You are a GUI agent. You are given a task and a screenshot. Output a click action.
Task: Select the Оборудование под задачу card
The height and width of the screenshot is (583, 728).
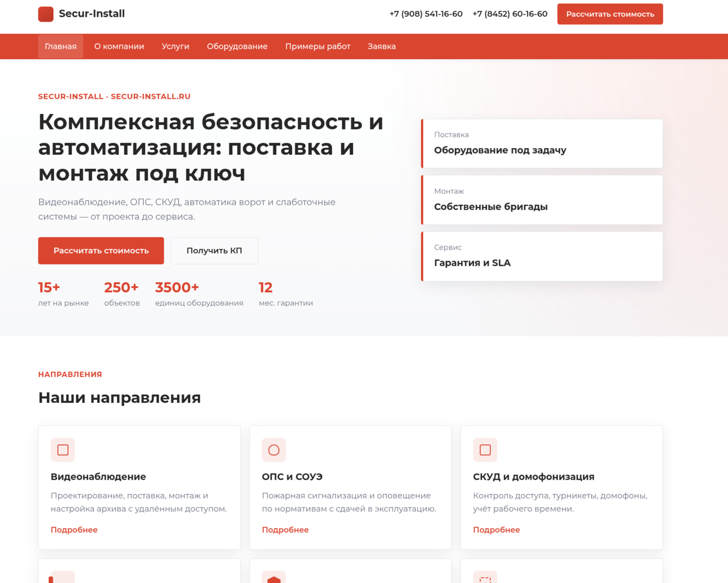coord(542,143)
